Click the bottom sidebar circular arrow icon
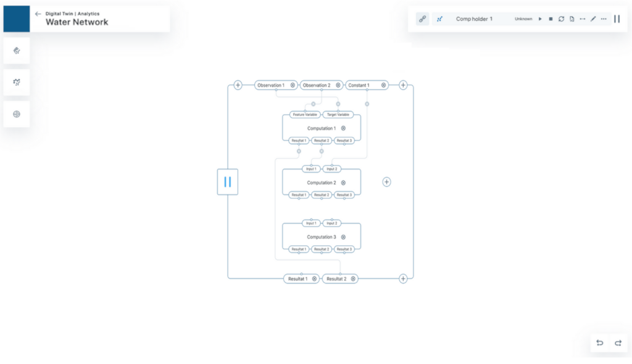 tap(17, 114)
